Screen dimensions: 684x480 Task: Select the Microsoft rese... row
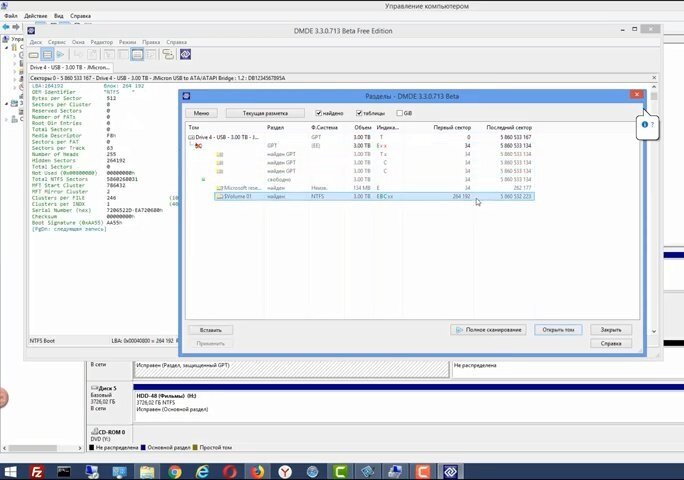tap(374, 188)
